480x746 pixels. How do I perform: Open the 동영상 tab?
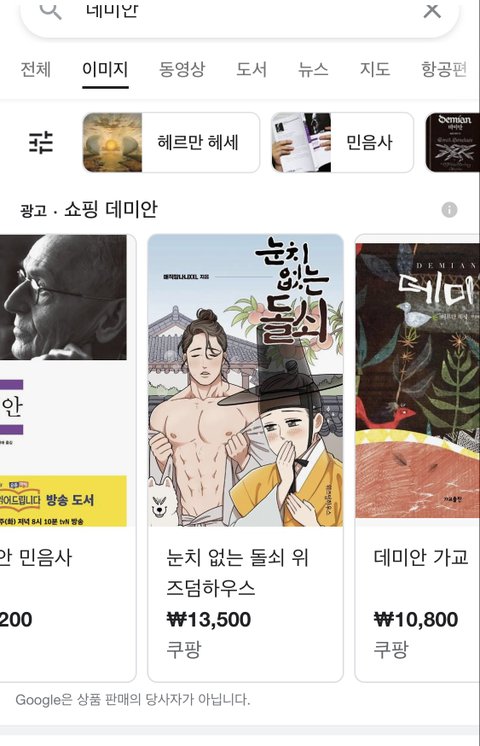point(182,69)
